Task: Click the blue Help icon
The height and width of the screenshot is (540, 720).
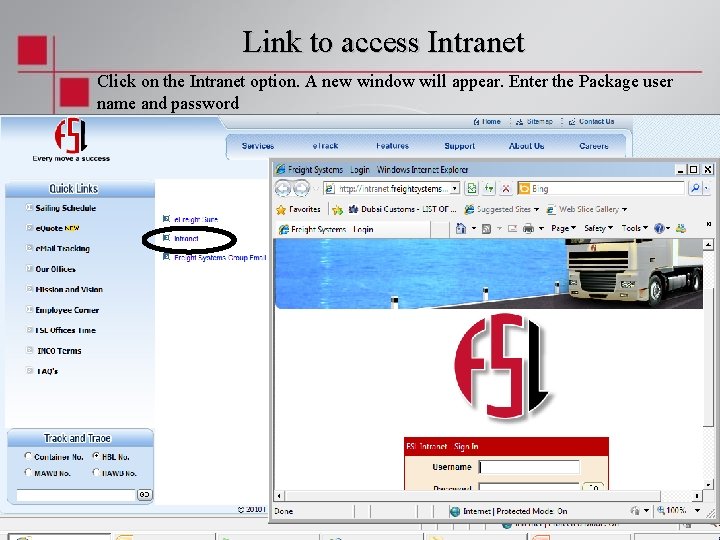Action: pos(659,228)
